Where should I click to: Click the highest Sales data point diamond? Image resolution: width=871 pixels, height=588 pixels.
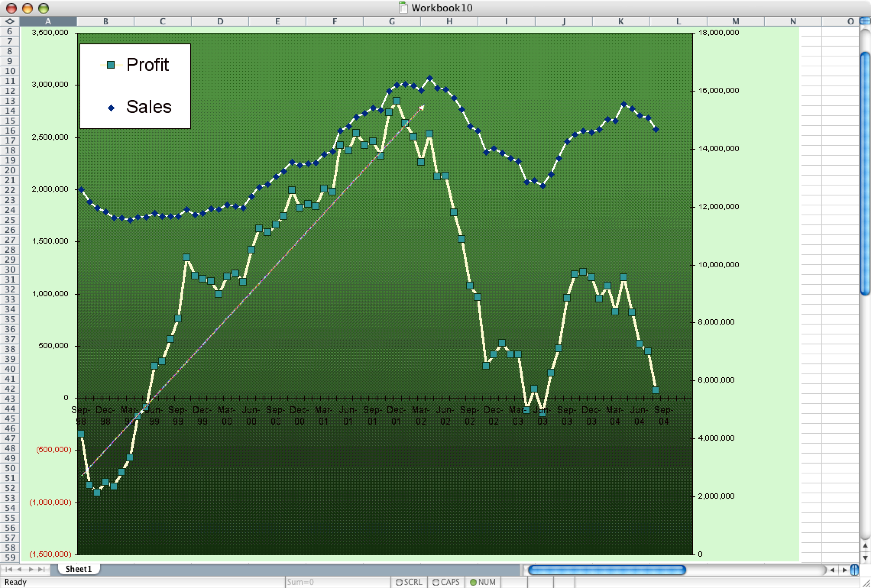point(429,78)
